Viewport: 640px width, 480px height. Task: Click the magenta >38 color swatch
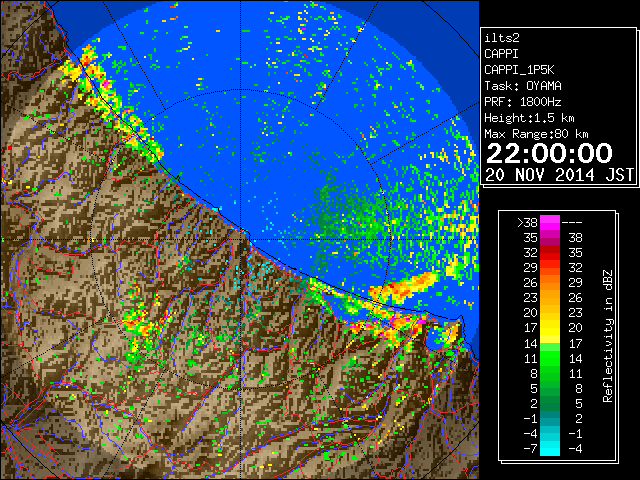click(550, 222)
